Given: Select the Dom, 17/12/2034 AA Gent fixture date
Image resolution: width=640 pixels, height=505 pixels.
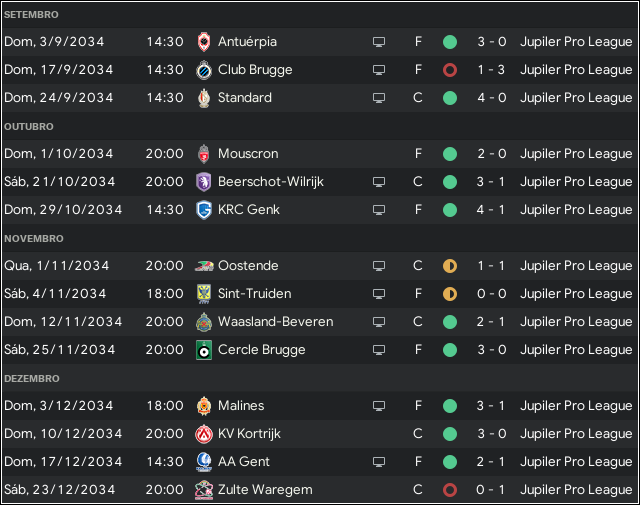Looking at the screenshot, I should (63, 462).
